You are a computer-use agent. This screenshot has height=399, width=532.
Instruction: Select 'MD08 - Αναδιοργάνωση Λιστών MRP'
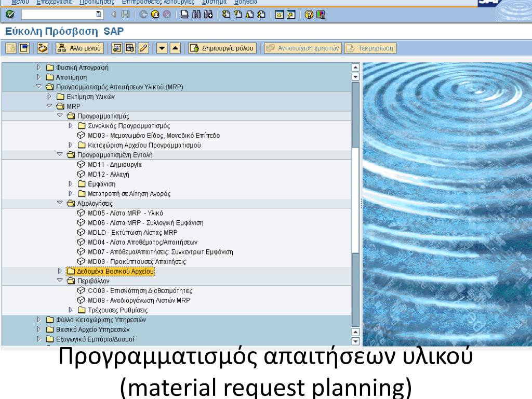pos(139,300)
